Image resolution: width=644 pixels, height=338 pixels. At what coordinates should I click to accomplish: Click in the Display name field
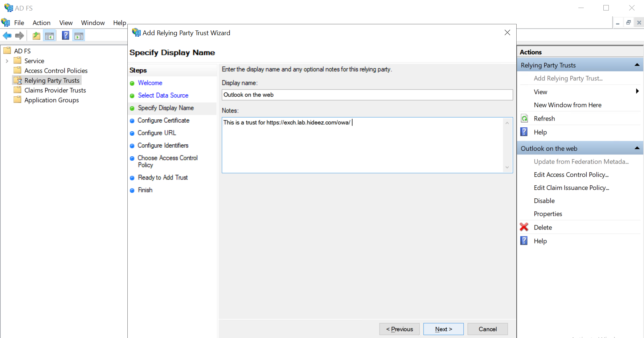[367, 95]
